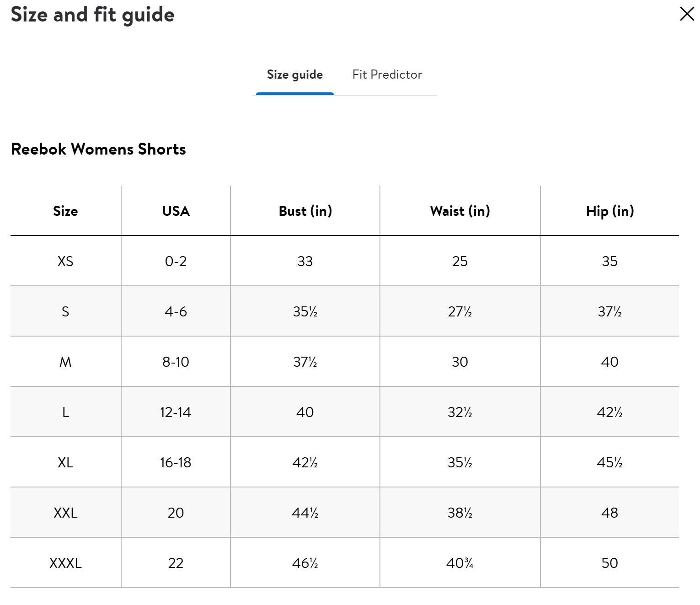Click the 12-14 USA size cell
Screen dimensions: 700x605
[x=176, y=412]
